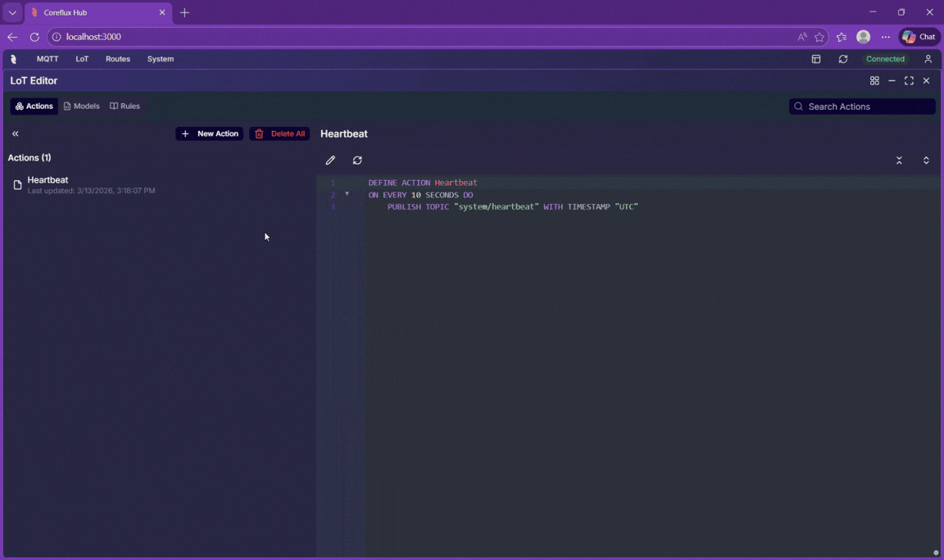Toggle the Connected status badge

tap(885, 58)
